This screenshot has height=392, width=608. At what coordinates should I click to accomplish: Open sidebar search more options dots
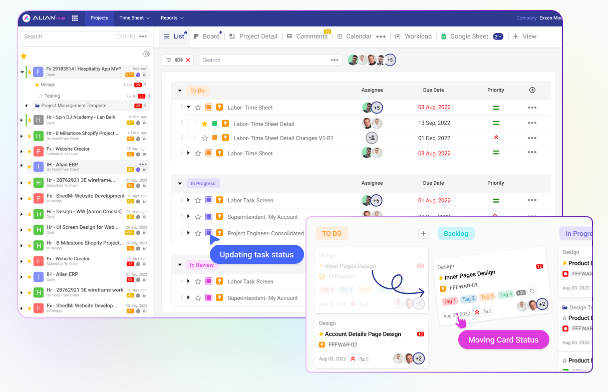pos(143,36)
